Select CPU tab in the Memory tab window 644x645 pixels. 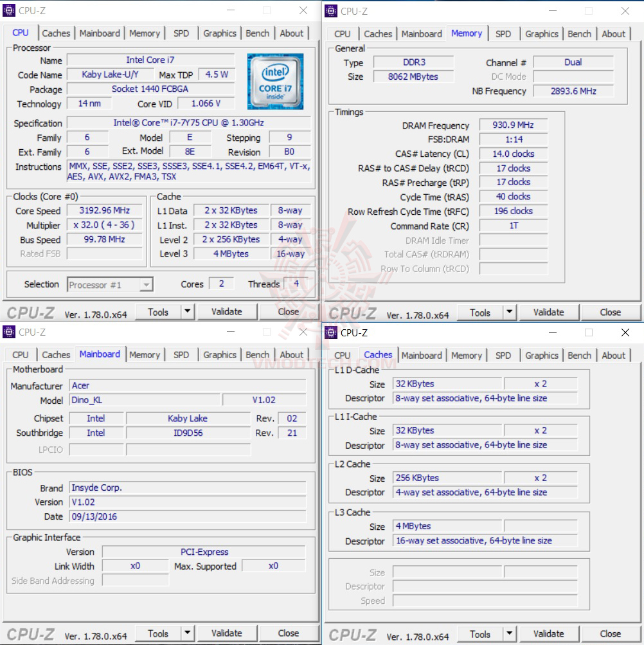pyautogui.click(x=342, y=34)
